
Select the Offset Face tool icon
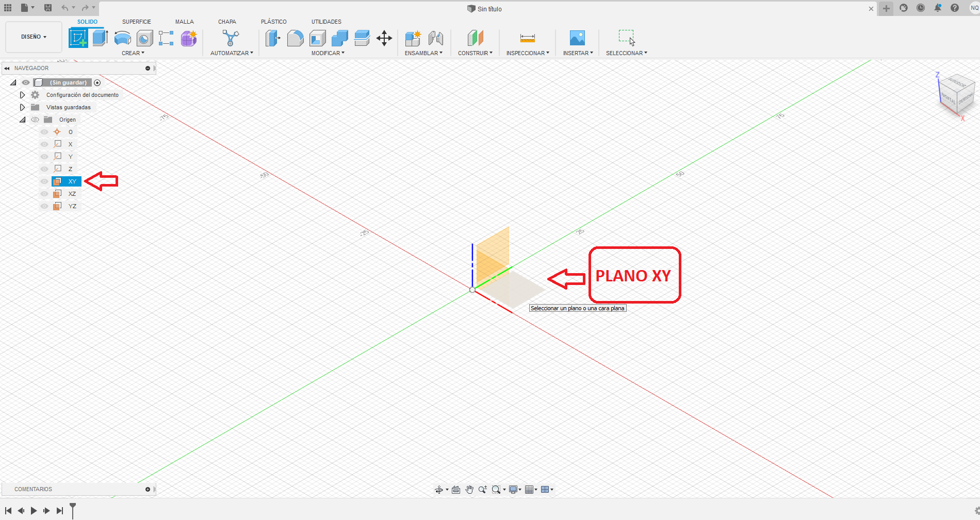[362, 38]
